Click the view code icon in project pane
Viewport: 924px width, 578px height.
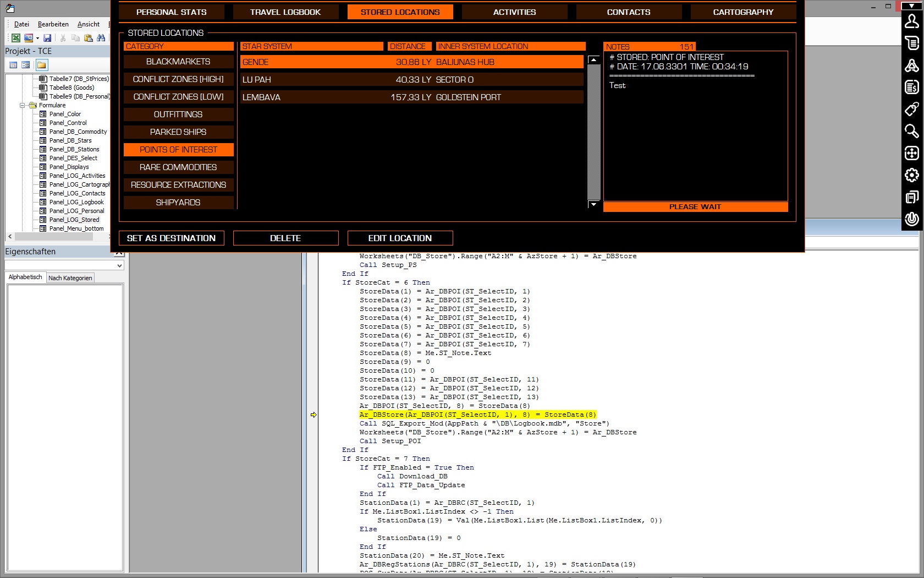coord(13,65)
